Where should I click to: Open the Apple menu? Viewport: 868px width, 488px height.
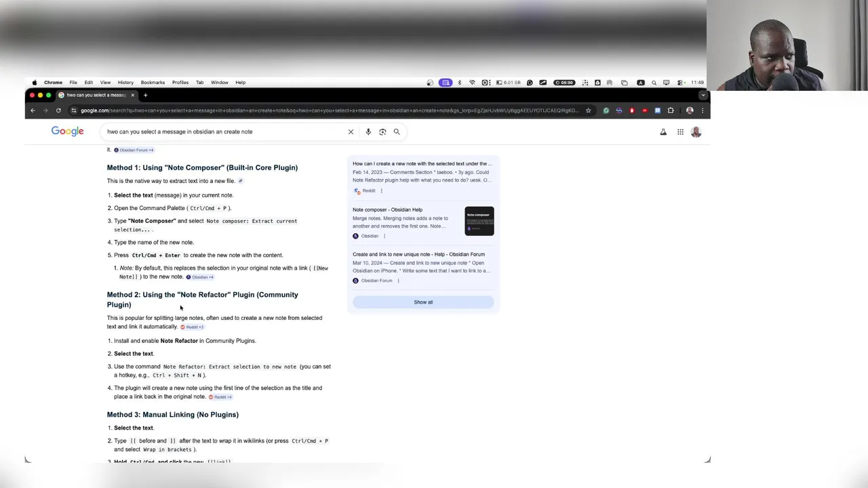(x=35, y=83)
